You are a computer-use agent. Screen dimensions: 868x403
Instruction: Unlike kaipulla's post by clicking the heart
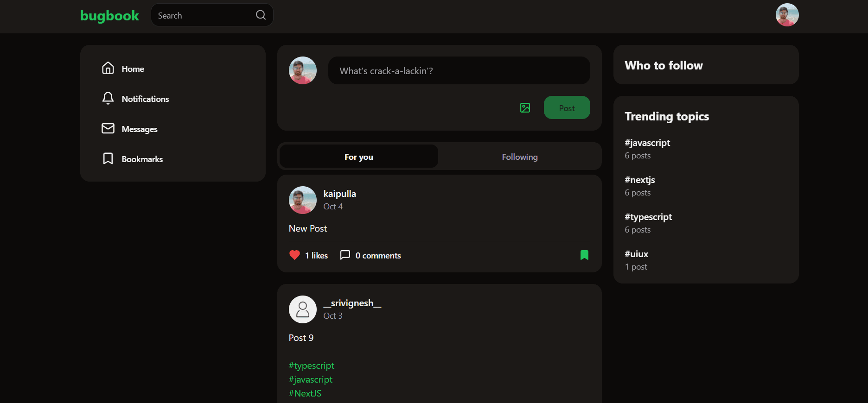click(294, 255)
